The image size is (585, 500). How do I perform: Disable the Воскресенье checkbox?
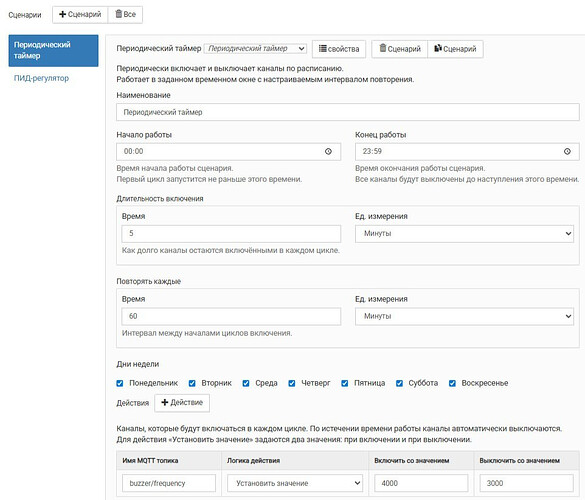452,383
